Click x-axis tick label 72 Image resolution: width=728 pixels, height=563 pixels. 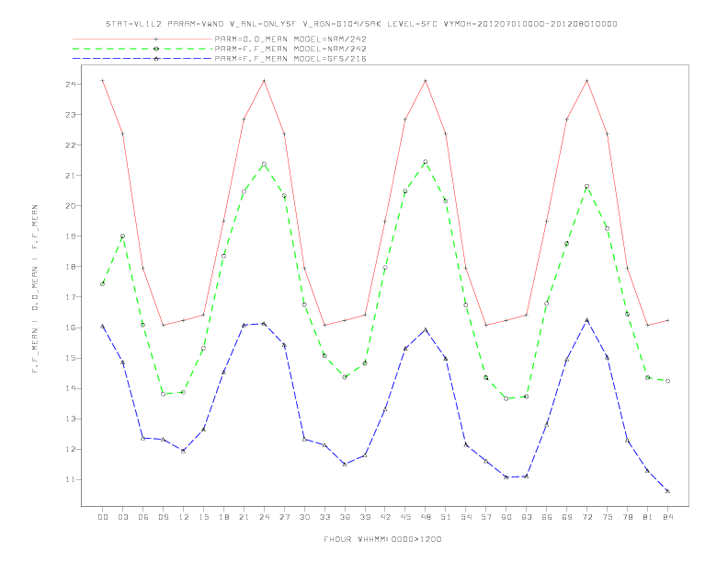[587, 517]
